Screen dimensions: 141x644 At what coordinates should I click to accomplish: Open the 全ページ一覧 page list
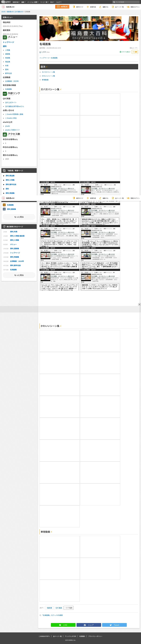click(x=118, y=7)
